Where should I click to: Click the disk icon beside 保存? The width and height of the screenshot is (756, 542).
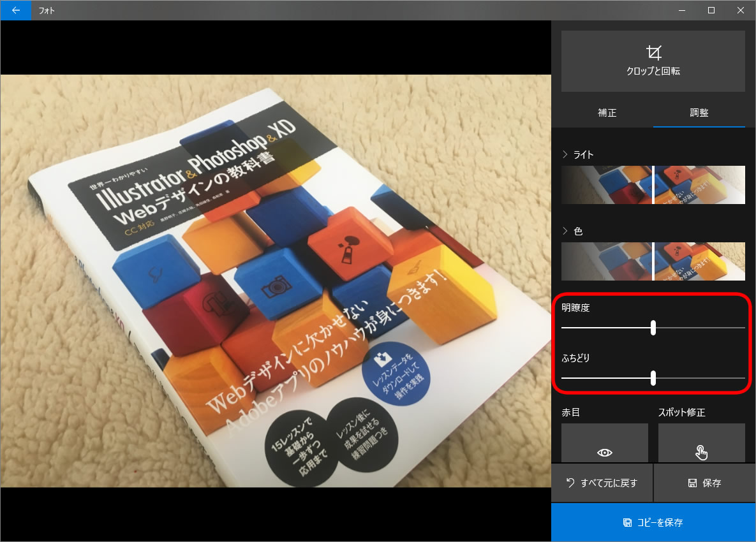(x=692, y=483)
